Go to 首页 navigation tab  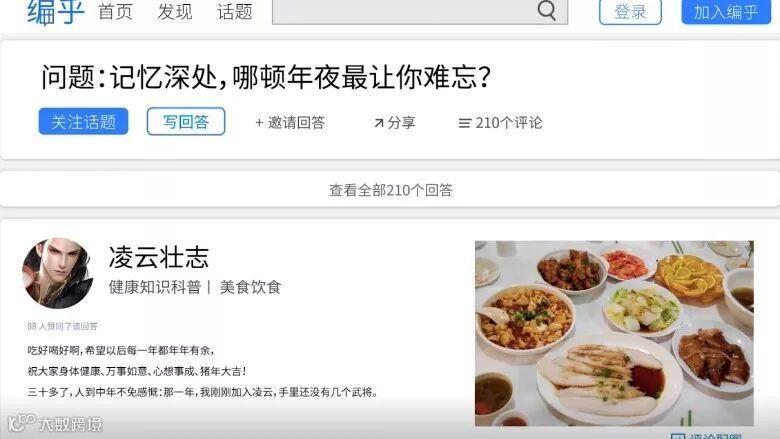tap(115, 12)
